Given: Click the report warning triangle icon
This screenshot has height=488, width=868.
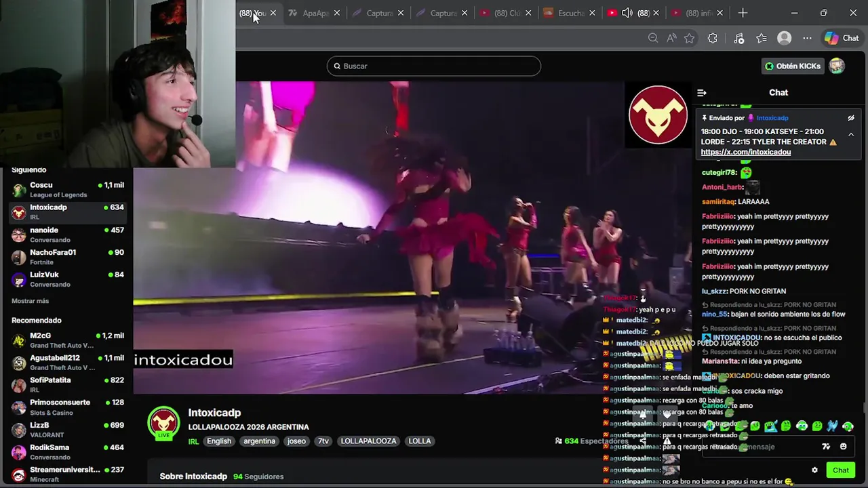Looking at the screenshot, I should coord(667,441).
